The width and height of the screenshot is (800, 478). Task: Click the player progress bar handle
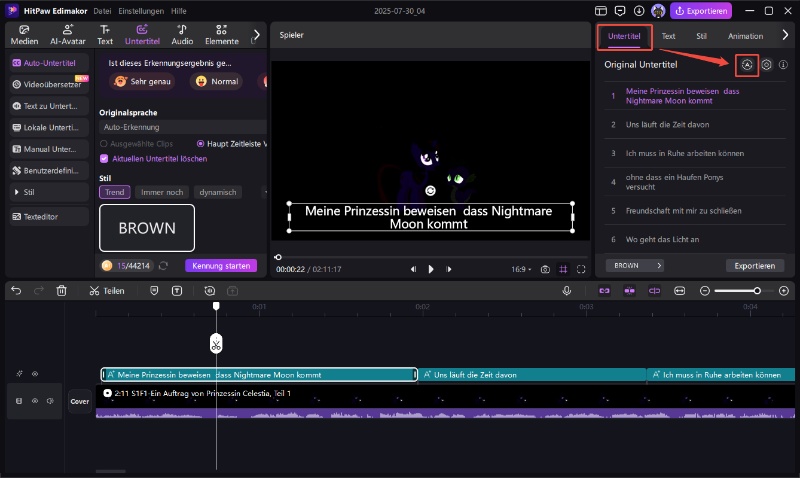coord(278,257)
